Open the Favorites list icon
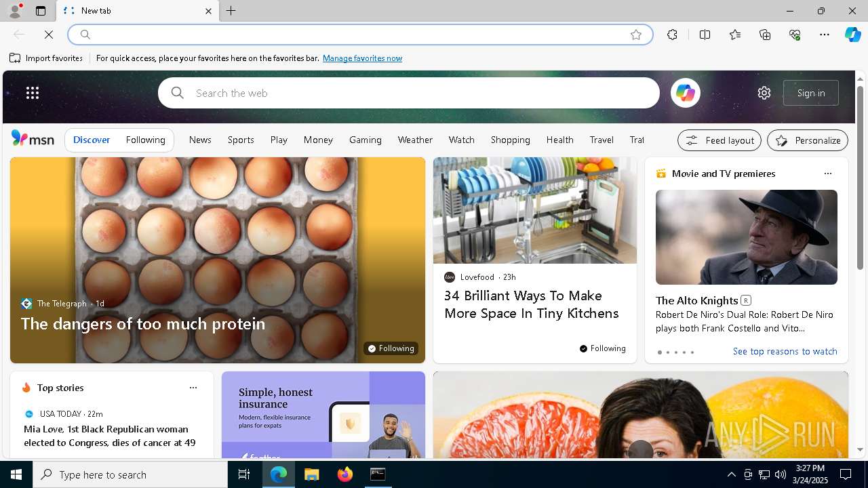Screen dimensions: 868x488 tap(735, 35)
